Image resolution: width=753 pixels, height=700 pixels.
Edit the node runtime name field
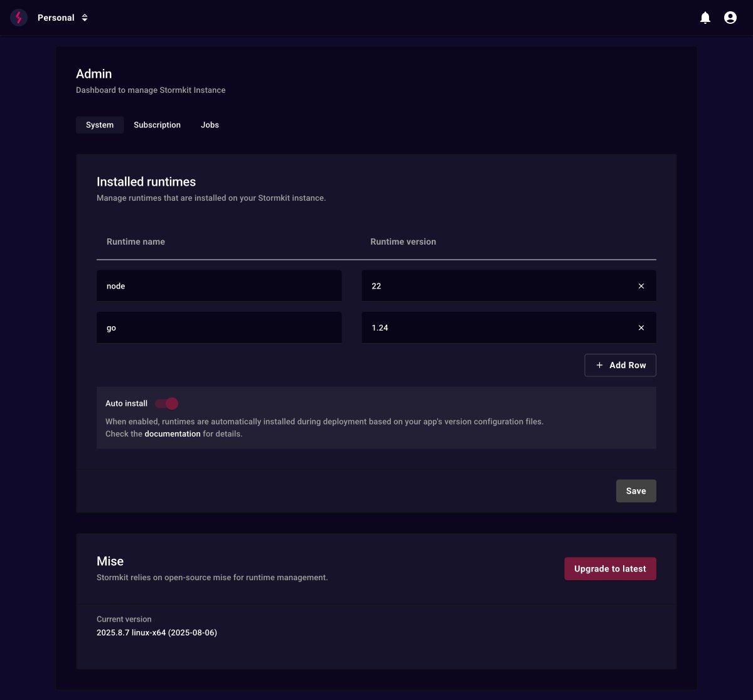pos(219,286)
